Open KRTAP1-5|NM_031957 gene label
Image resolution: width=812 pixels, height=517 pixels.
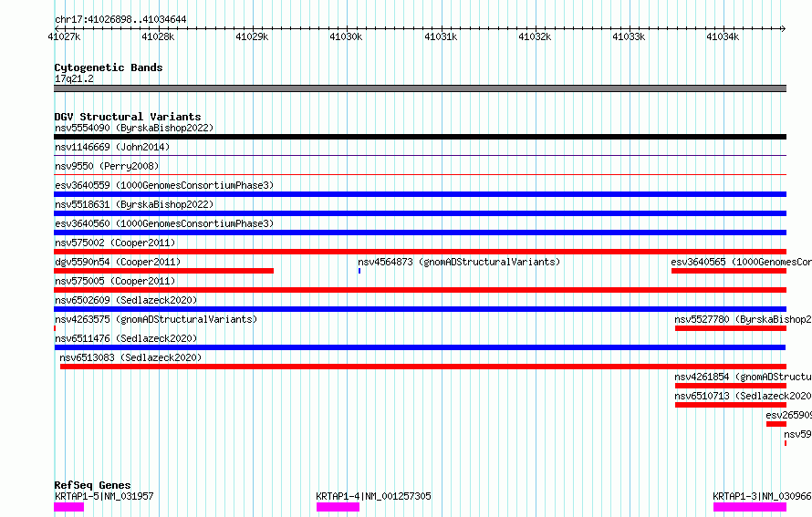[x=104, y=496]
